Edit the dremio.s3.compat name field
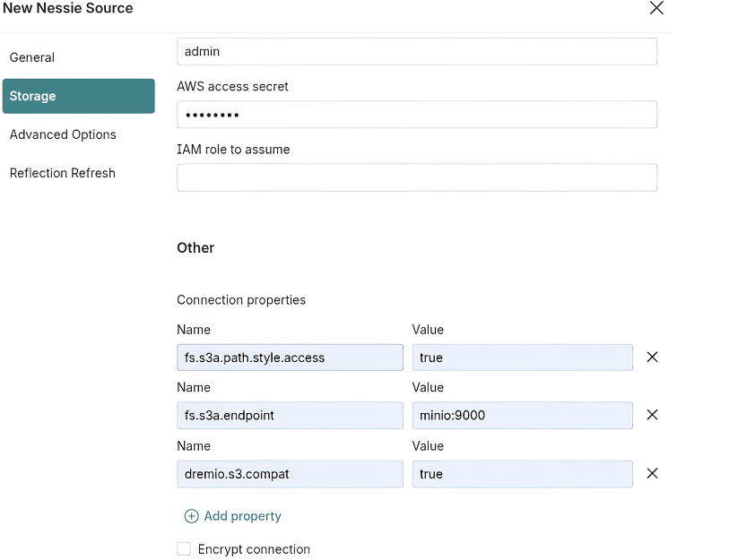 coord(290,474)
